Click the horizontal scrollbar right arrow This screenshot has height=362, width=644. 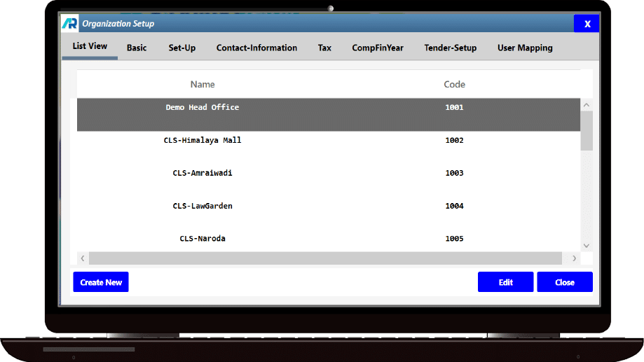[x=575, y=258]
